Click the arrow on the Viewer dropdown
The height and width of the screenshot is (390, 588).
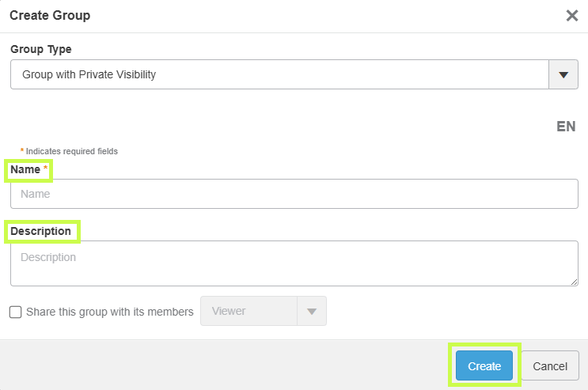click(x=312, y=311)
